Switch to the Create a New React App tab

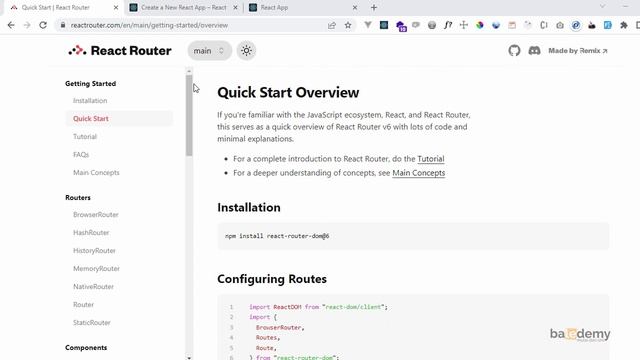[x=184, y=8]
